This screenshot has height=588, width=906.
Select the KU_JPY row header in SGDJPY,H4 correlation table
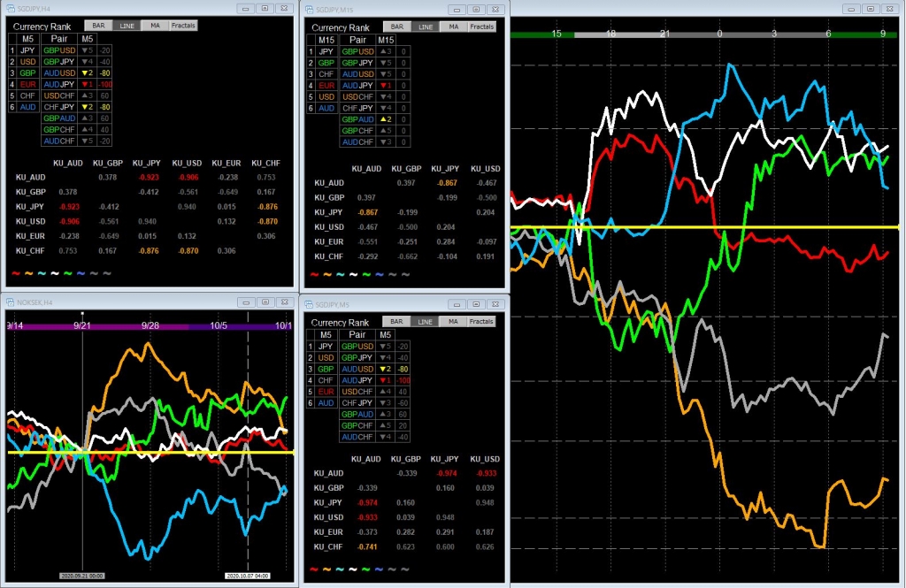[29, 205]
